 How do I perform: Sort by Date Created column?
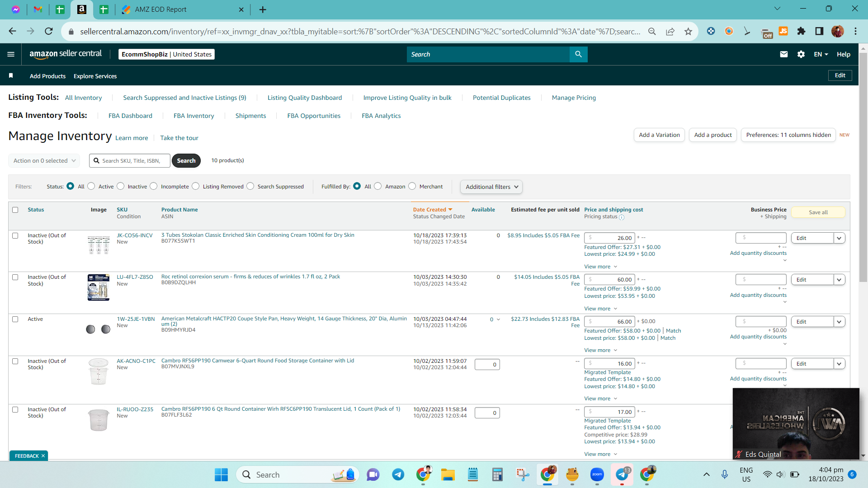[x=433, y=210]
